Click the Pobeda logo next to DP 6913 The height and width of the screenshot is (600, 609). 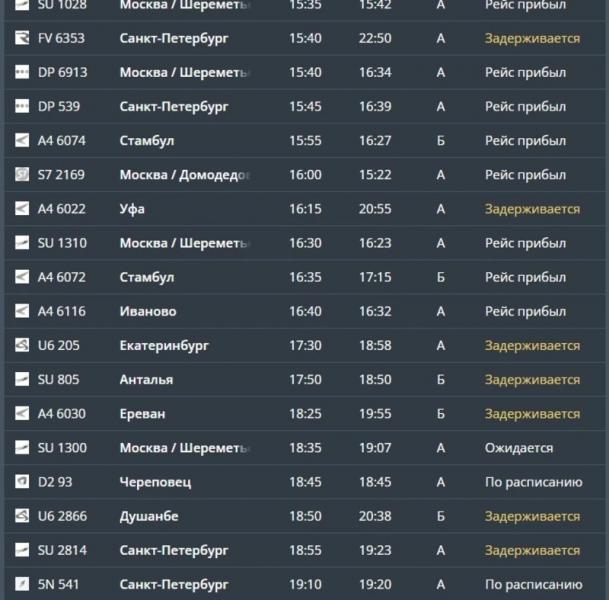pos(22,72)
